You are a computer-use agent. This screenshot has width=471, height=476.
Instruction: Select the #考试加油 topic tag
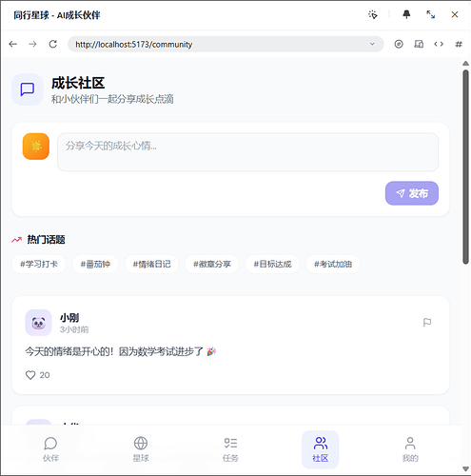[333, 264]
